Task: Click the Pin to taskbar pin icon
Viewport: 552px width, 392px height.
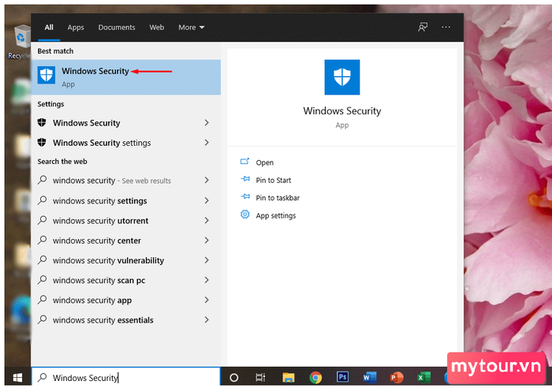Action: [245, 197]
